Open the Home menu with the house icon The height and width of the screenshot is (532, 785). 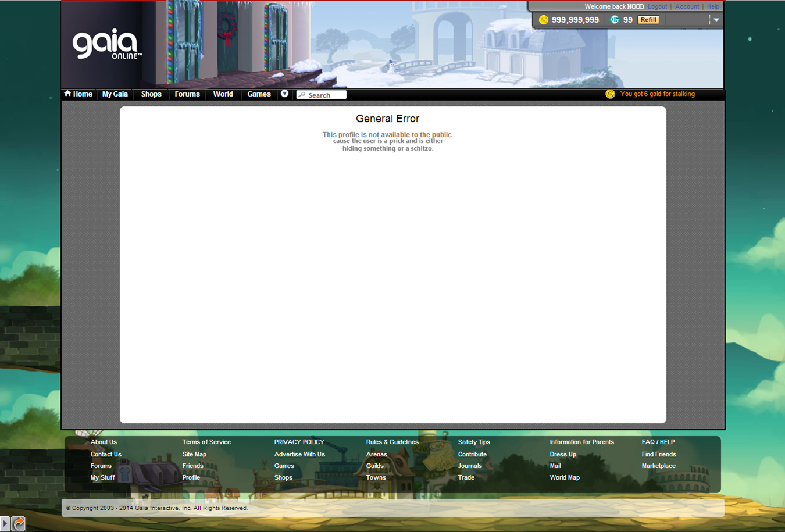click(78, 94)
